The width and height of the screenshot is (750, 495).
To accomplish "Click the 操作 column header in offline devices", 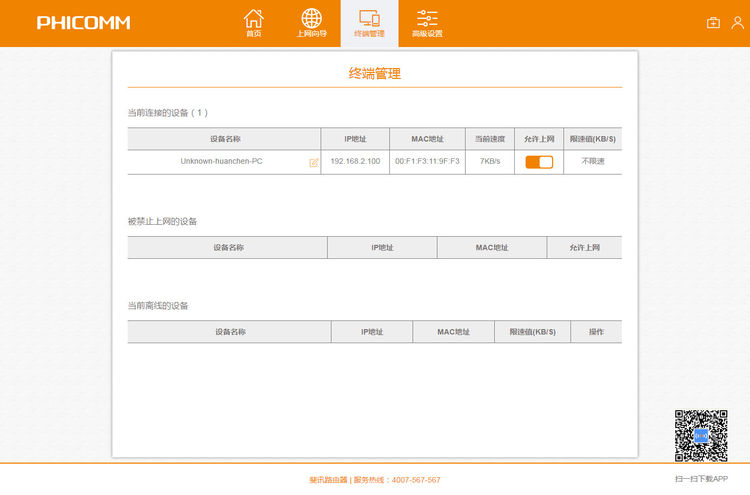I will point(596,332).
